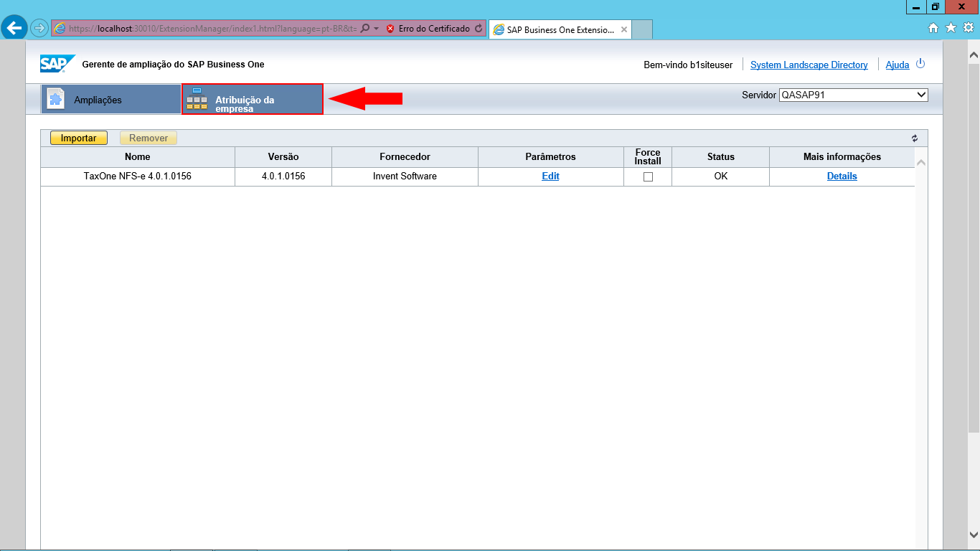This screenshot has width=980, height=551.
Task: Open the Servidor dropdown QASAP91
Action: click(854, 95)
